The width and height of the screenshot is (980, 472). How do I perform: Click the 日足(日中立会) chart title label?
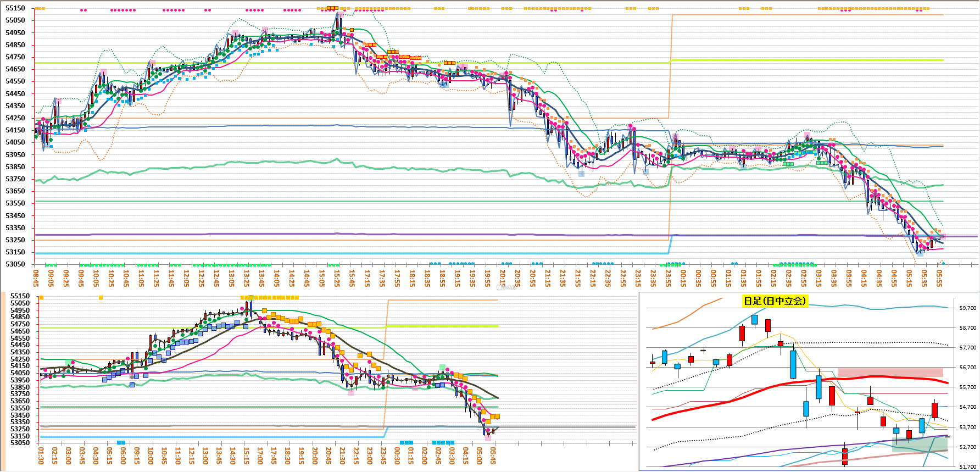pyautogui.click(x=775, y=301)
